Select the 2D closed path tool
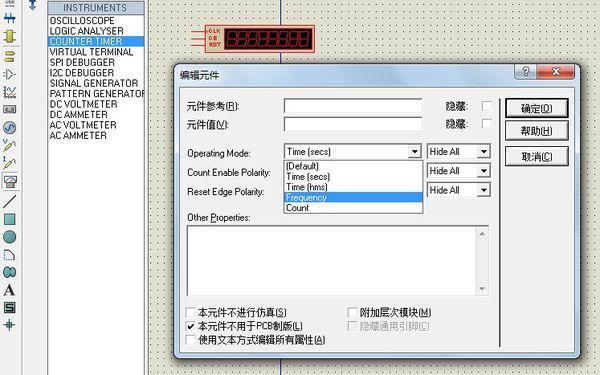The width and height of the screenshot is (600, 375). (x=9, y=272)
